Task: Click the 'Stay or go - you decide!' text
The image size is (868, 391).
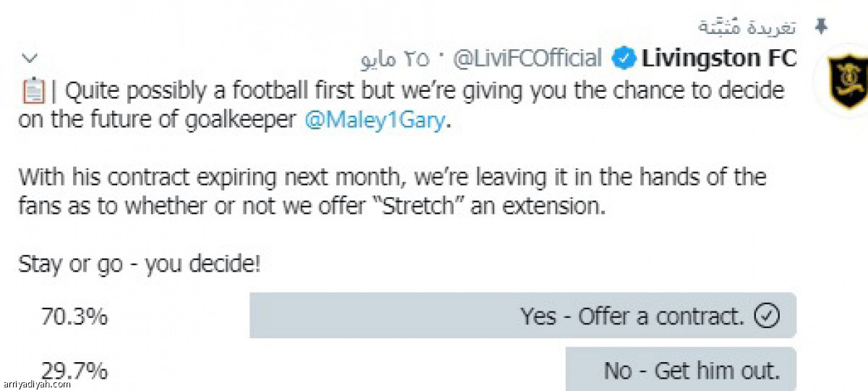Action: (x=139, y=265)
